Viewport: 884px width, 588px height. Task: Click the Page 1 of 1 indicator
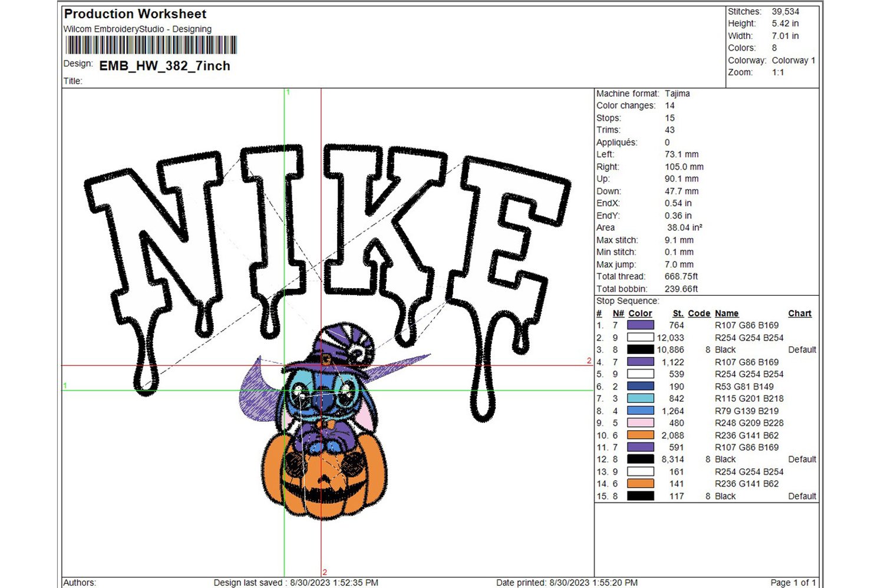coord(793,583)
